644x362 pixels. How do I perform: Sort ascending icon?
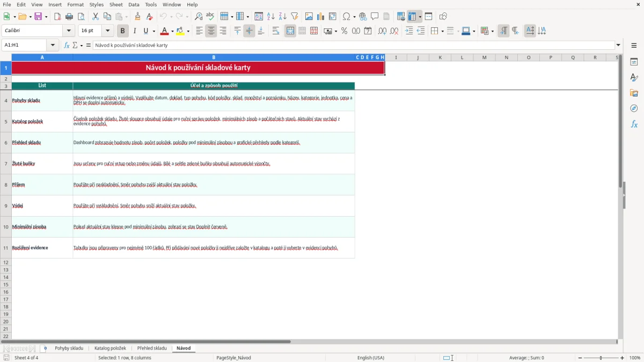pos(271,17)
